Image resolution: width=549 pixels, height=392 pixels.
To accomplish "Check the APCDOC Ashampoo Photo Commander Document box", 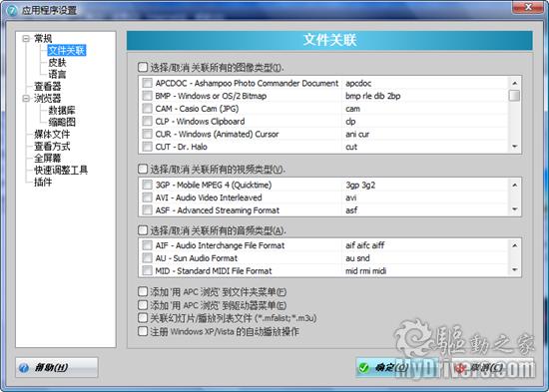I will click(x=147, y=83).
